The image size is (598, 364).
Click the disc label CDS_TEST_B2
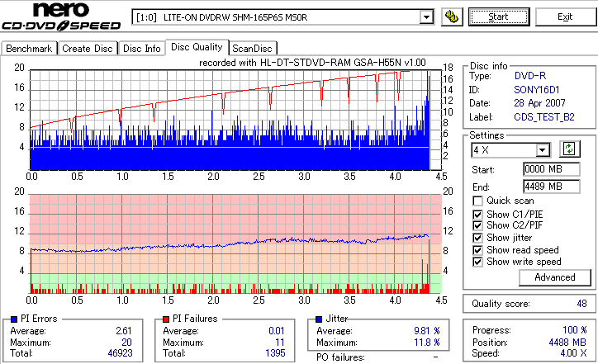click(x=544, y=117)
